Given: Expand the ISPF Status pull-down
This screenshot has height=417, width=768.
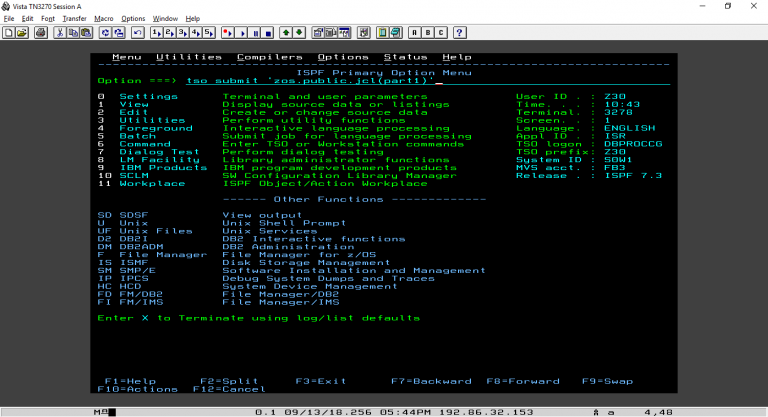Looking at the screenshot, I should [x=404, y=57].
